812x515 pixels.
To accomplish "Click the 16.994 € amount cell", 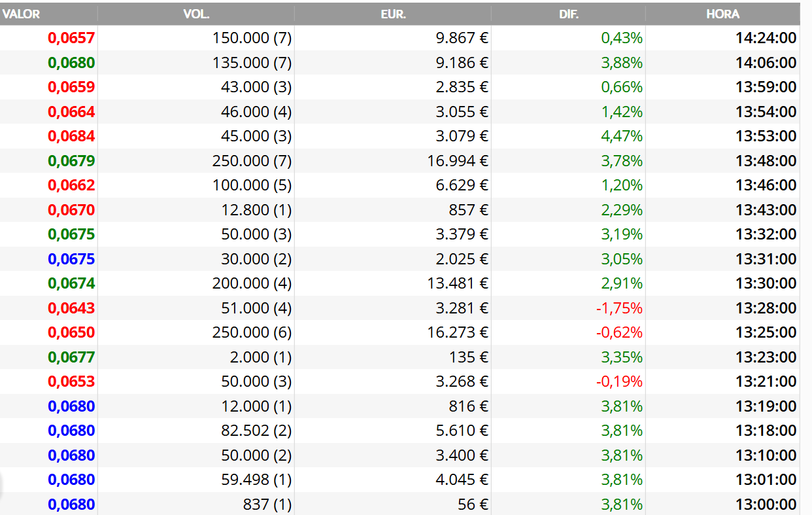I will (458, 160).
